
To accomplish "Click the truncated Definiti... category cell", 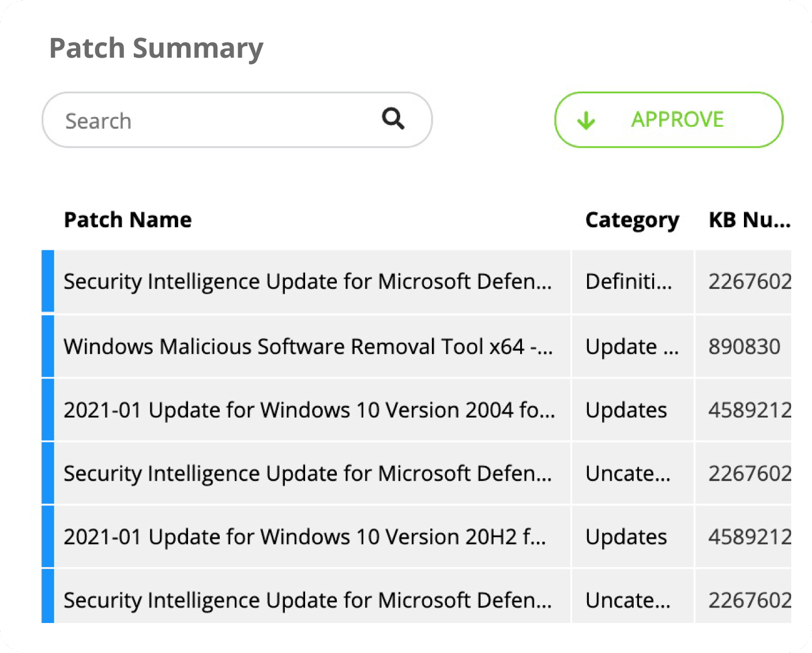I will 628,282.
